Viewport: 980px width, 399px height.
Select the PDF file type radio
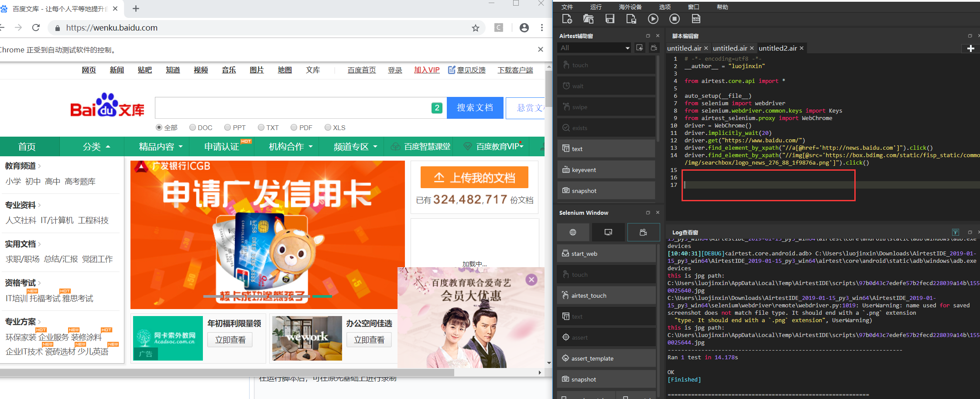click(294, 127)
